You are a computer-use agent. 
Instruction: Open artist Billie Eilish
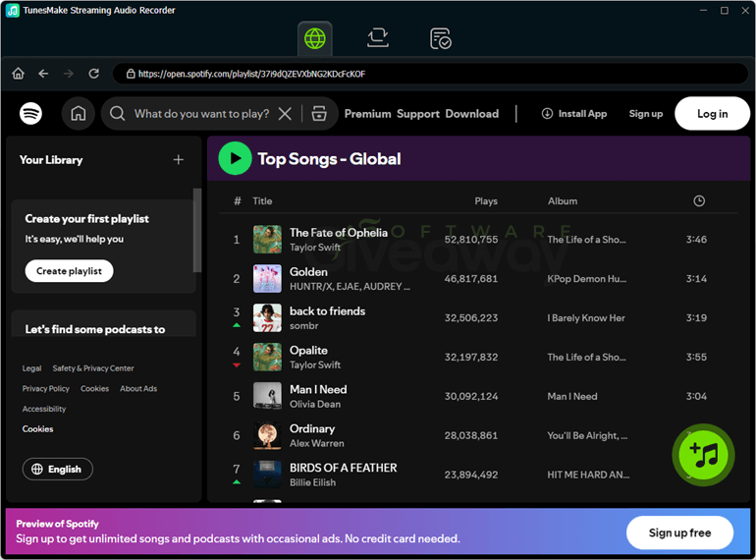[312, 482]
